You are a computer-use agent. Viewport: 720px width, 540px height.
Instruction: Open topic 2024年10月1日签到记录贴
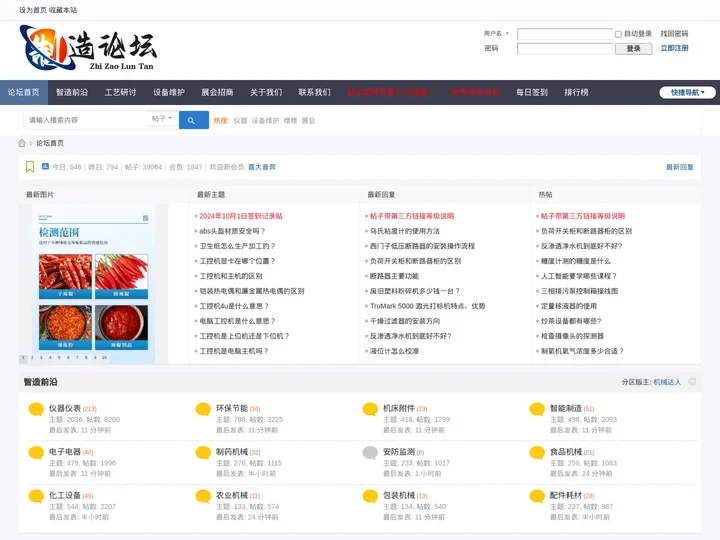point(241,216)
